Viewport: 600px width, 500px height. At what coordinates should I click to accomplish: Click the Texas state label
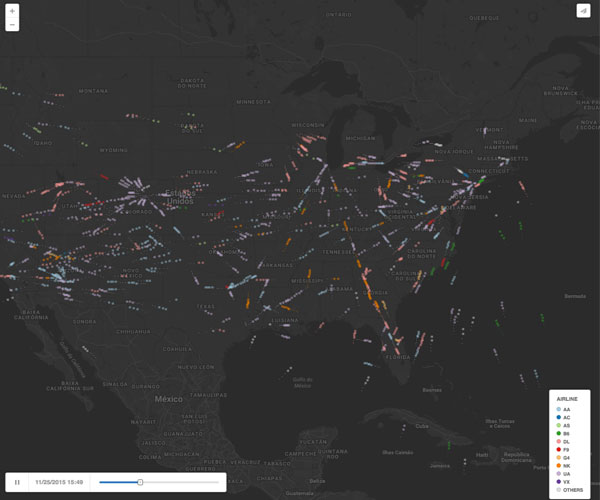tap(205, 306)
